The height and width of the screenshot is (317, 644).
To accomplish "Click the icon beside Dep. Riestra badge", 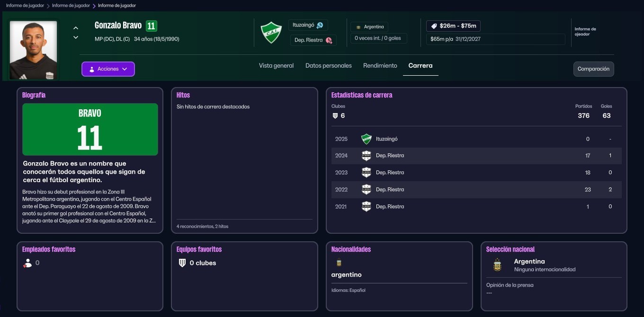I will (x=329, y=40).
